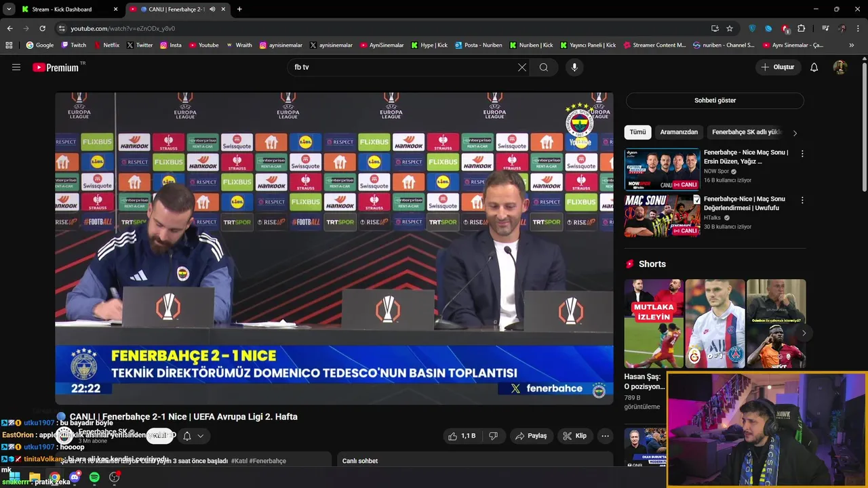Select the Aramanızdan chip

pyautogui.click(x=679, y=132)
